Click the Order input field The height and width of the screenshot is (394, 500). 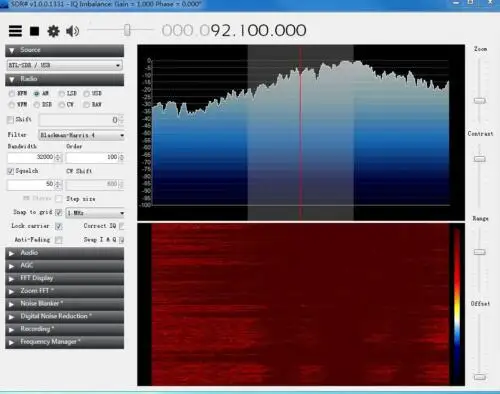coord(92,157)
